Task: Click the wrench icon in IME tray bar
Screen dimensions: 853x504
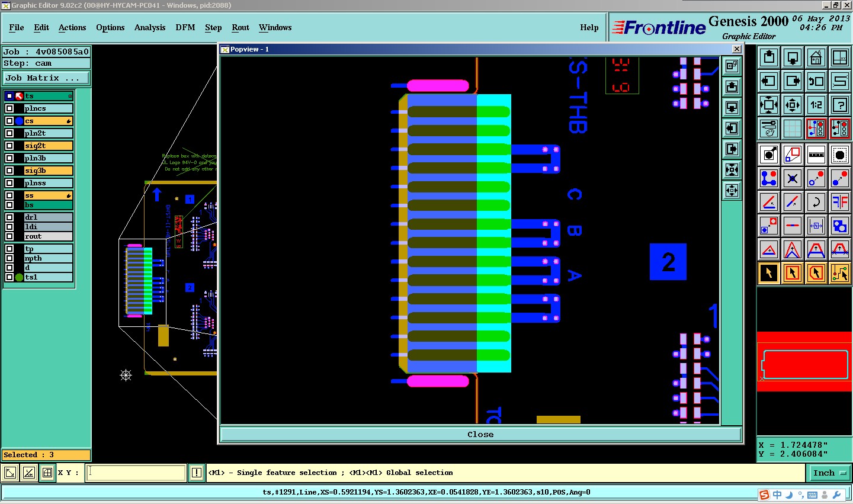Action: (x=836, y=495)
